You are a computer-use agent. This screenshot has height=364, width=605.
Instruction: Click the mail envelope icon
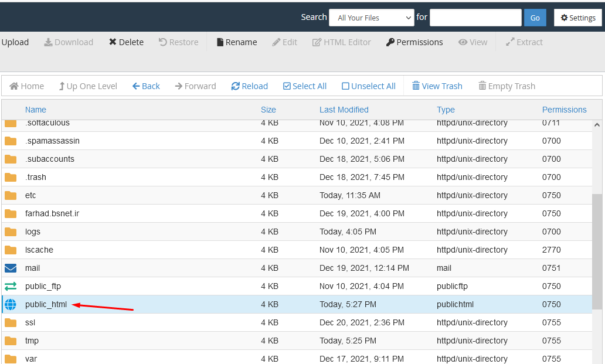click(x=11, y=268)
